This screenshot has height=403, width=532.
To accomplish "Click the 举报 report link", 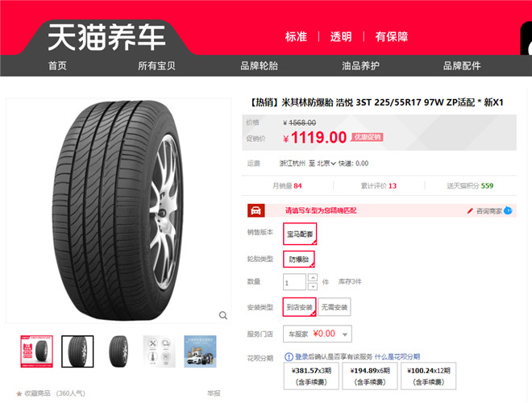I will (214, 393).
